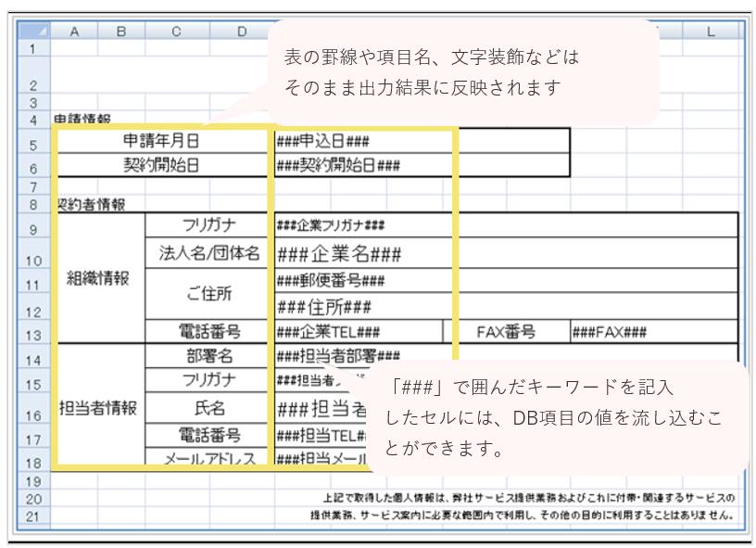756x548 pixels.
Task: Click the フリガナ cell beside ###企業フリガナ###
Action: coord(209,224)
